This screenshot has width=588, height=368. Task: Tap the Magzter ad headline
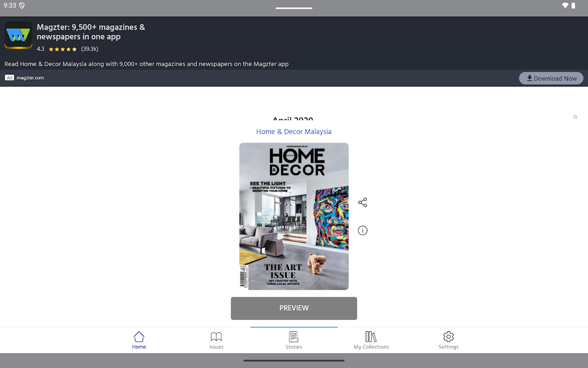point(91,32)
